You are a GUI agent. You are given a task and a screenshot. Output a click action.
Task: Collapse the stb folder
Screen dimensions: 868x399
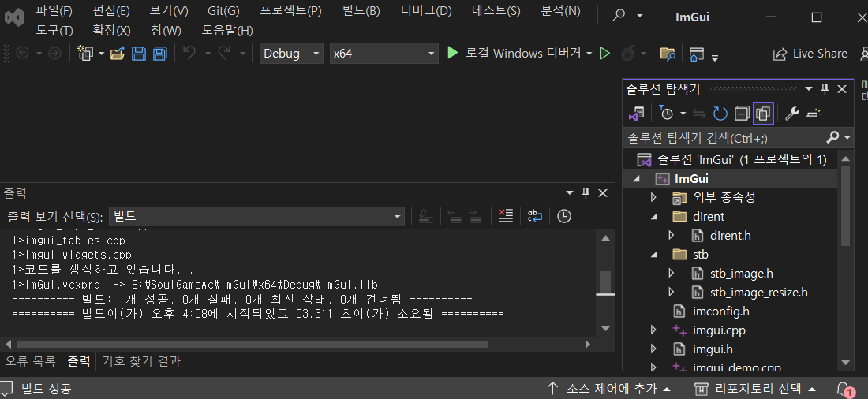pyautogui.click(x=653, y=255)
